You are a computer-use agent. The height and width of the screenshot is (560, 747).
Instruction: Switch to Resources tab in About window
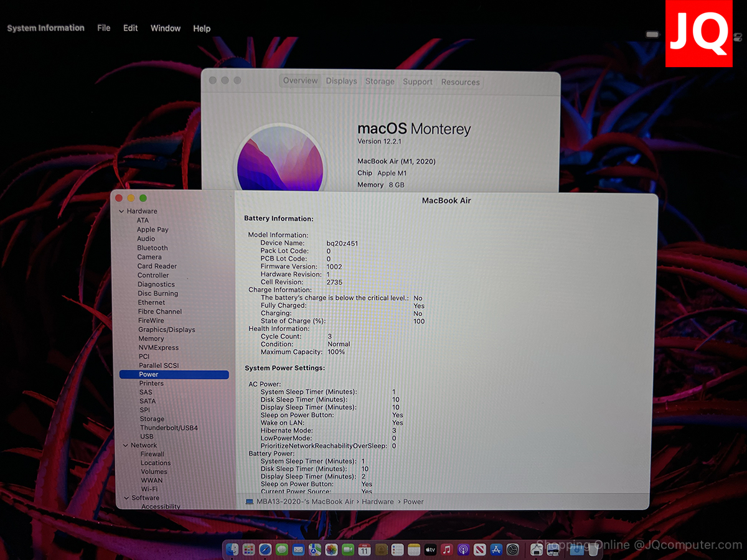pos(461,82)
